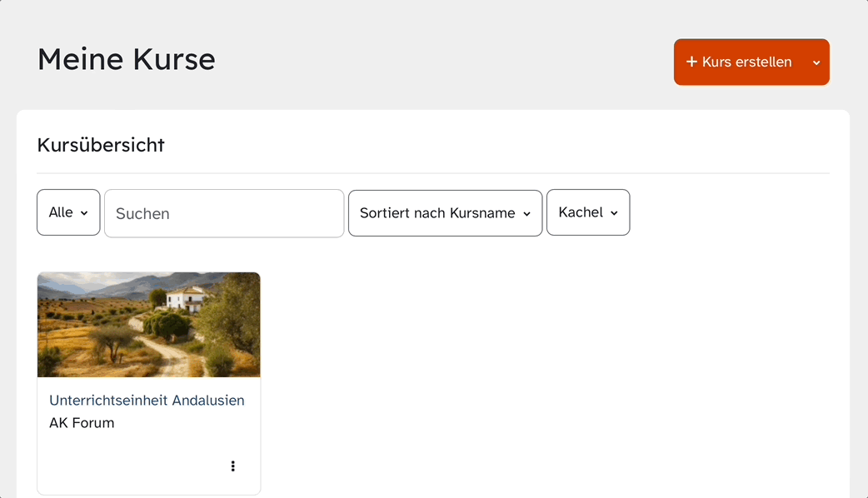
Task: Focus the Suchen search field
Action: coord(224,213)
